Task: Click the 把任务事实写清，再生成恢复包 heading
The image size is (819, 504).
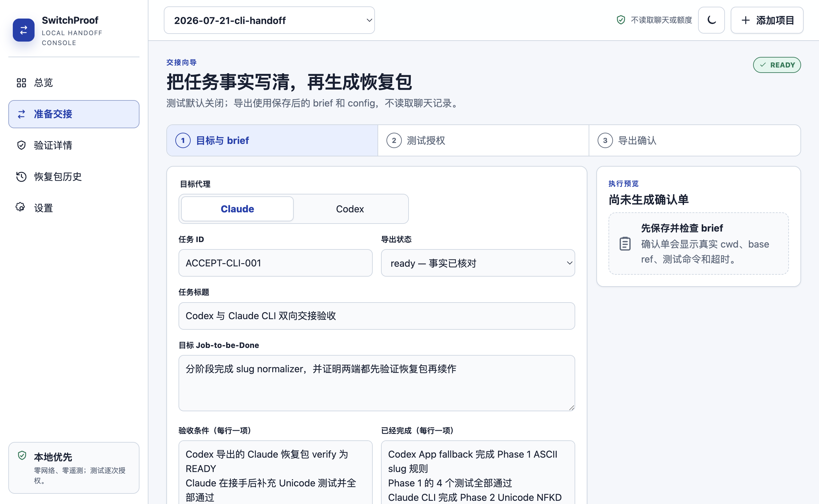Action: tap(290, 82)
